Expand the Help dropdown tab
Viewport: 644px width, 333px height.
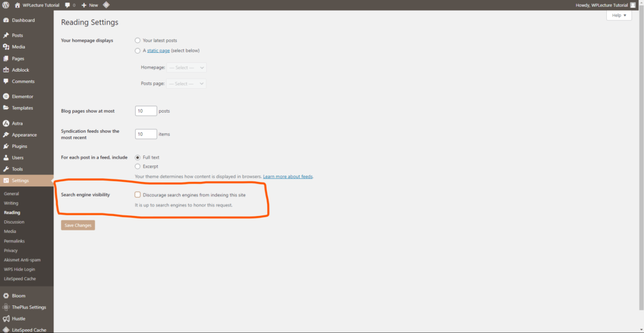click(619, 15)
